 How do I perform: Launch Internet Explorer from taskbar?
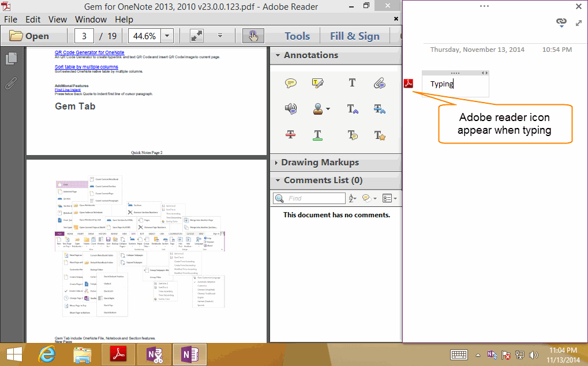tap(47, 354)
